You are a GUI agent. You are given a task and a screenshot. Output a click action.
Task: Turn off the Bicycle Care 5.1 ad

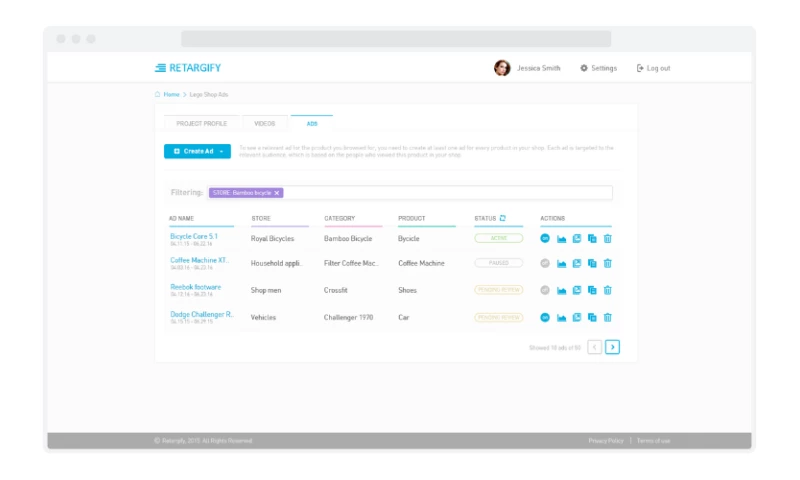[x=545, y=238]
